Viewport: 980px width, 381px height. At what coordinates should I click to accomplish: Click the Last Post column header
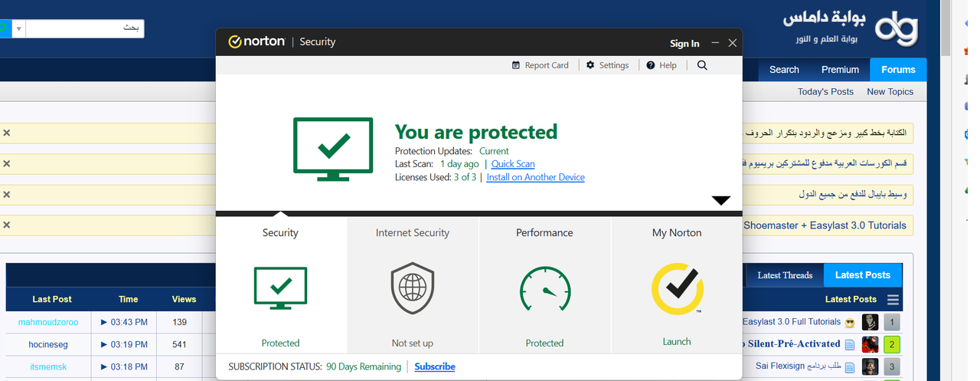pos(52,300)
